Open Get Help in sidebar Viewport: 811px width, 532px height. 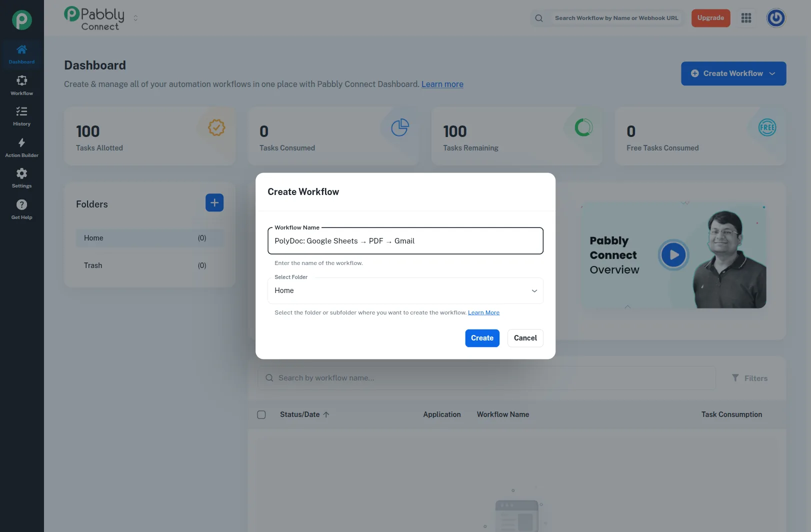click(x=21, y=209)
